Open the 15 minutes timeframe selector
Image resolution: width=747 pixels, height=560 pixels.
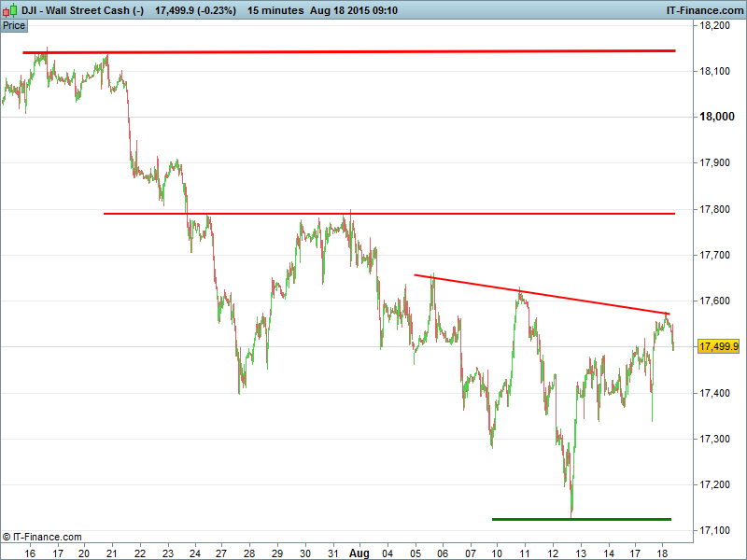275,10
